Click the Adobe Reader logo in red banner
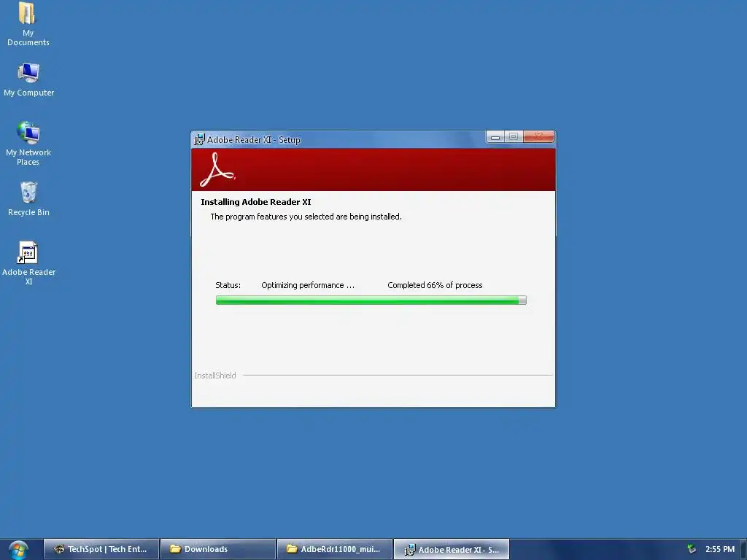This screenshot has width=747, height=560. pyautogui.click(x=217, y=169)
